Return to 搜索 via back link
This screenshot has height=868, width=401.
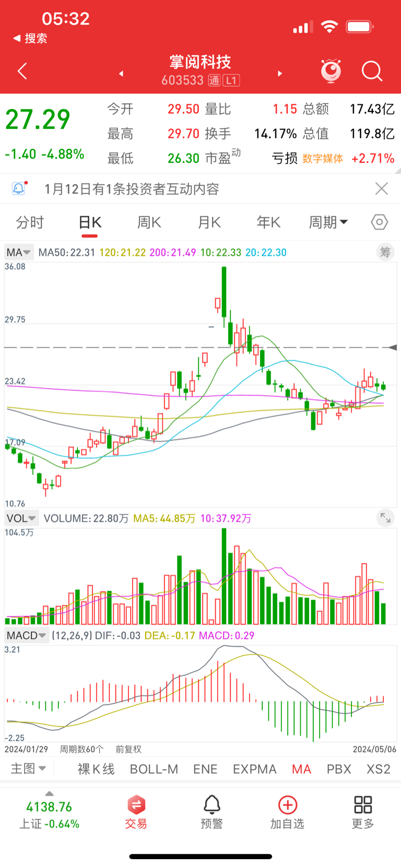click(30, 38)
